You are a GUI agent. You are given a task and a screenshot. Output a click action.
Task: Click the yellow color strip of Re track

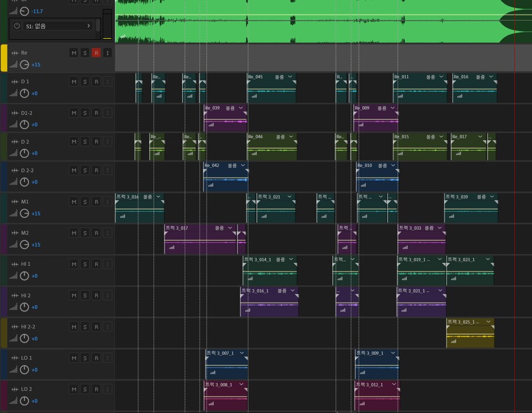point(4,58)
